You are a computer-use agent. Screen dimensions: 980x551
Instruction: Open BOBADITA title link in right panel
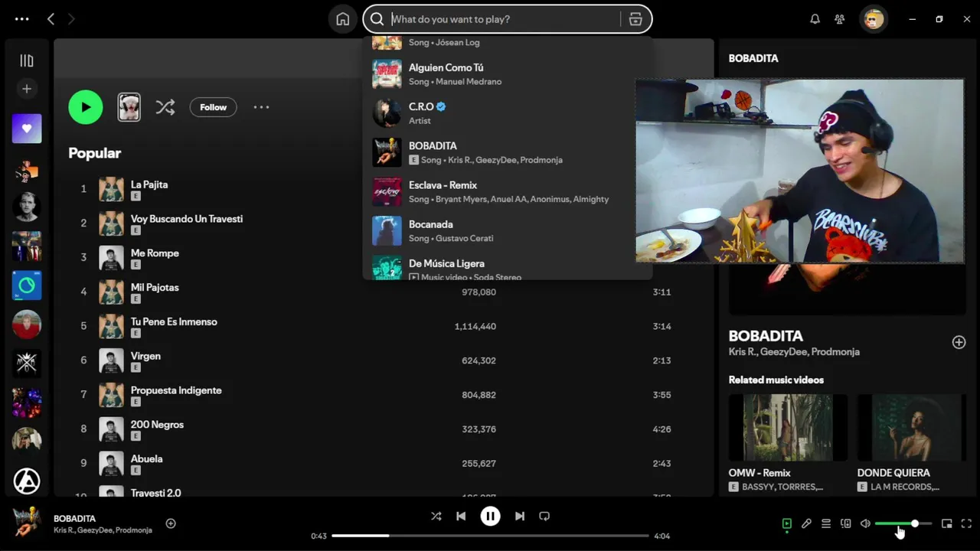click(x=766, y=336)
